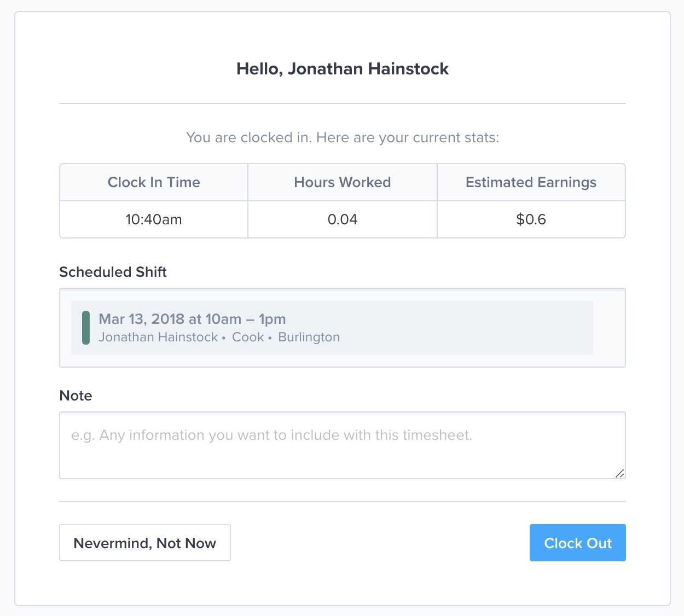Select the Mar 13, 2018 shift card
684x616 pixels.
(332, 328)
